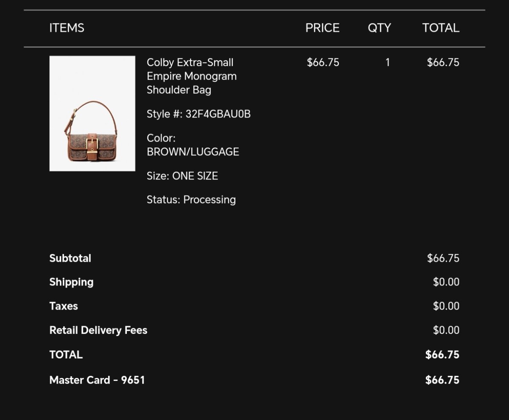
Task: Click the Retail Delivery Fees label
Action: click(98, 330)
